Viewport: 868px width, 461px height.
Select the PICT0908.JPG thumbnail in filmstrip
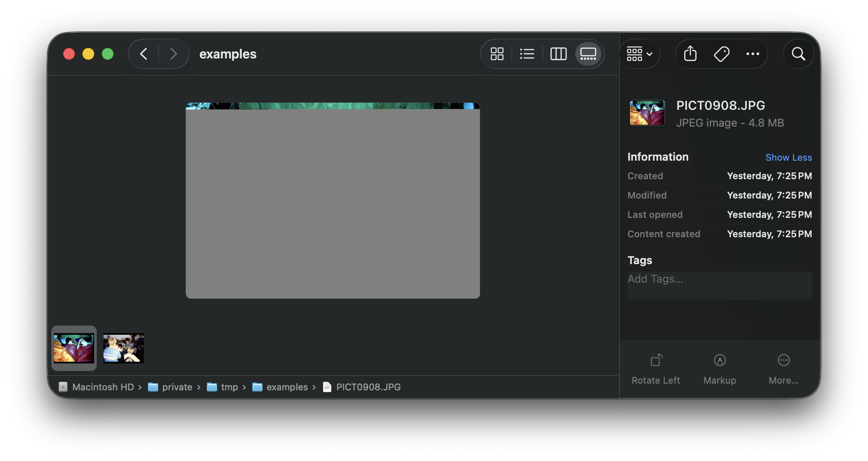[x=74, y=348]
